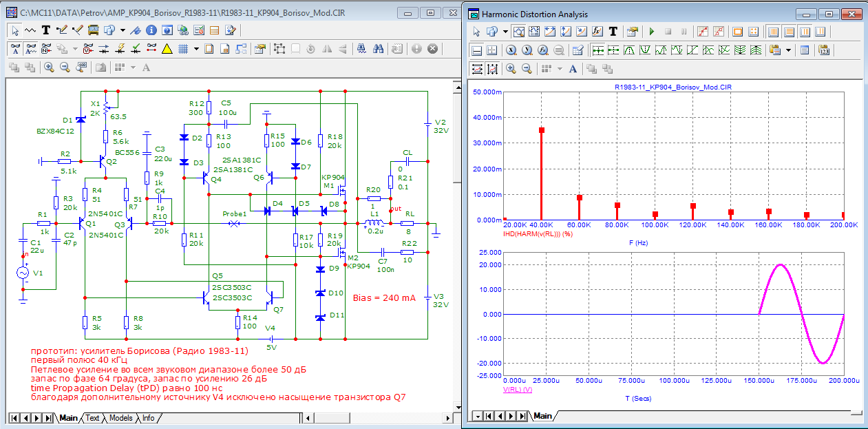Click the X-axis scale magnifier icon
Screen dimensions: 868x429
click(511, 50)
